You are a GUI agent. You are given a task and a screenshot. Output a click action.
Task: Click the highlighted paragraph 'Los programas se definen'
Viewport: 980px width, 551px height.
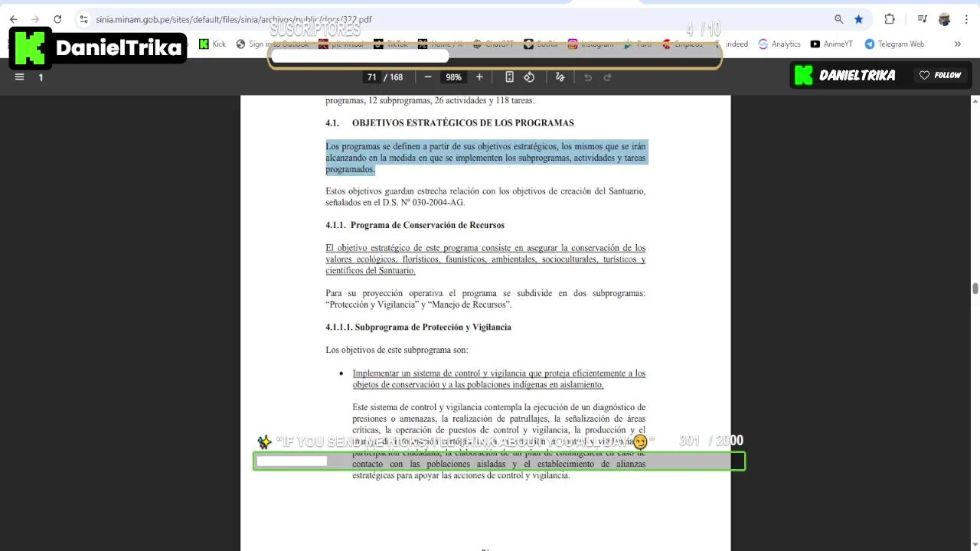[485, 158]
